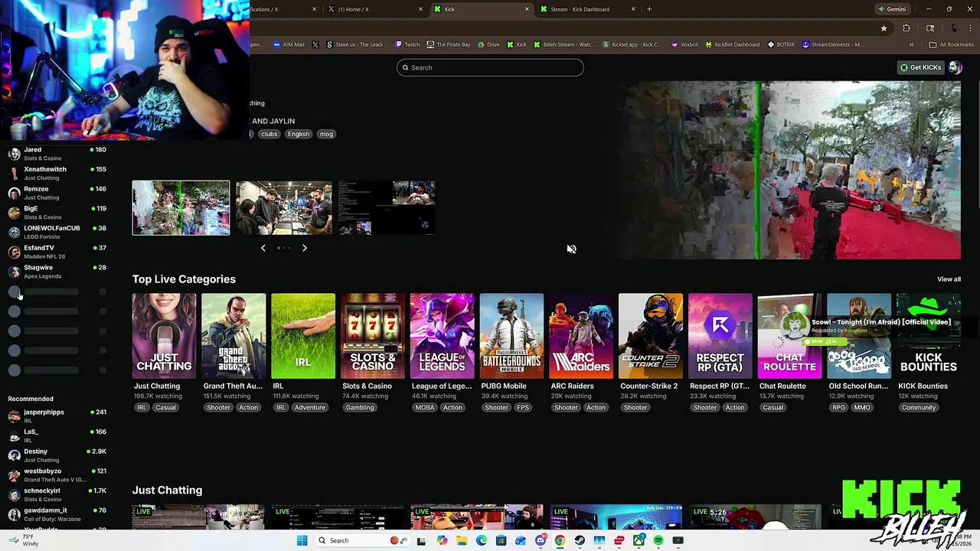
Task: Open the KickBot Dashboard bookmark
Action: pyautogui.click(x=732, y=44)
